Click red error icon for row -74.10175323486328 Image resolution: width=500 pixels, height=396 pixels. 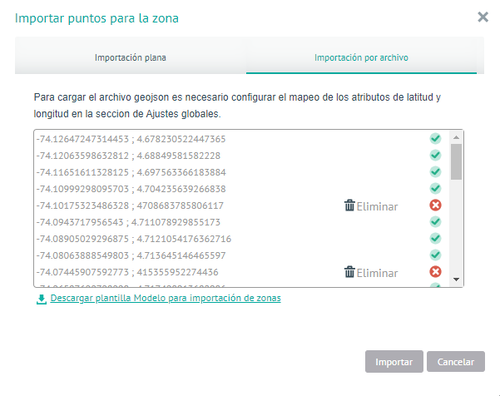tap(435, 205)
